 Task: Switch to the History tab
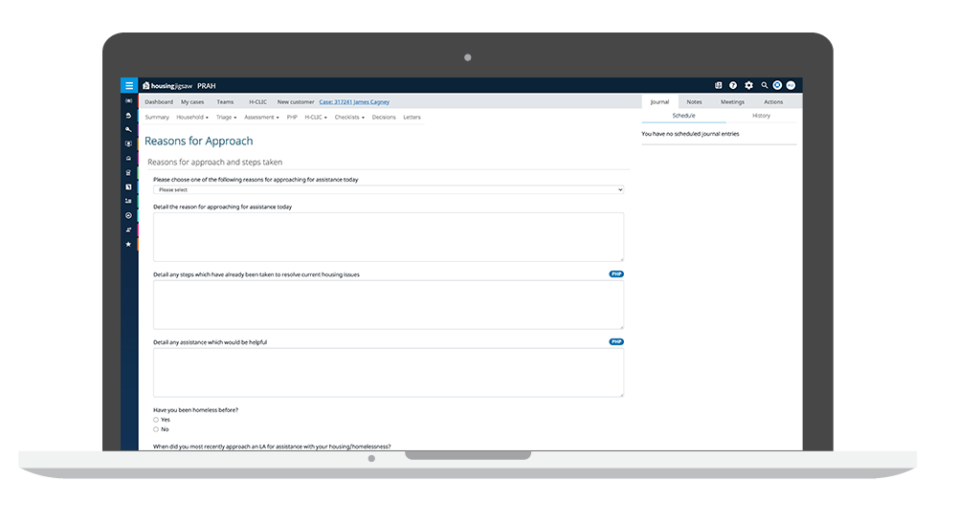pyautogui.click(x=761, y=116)
